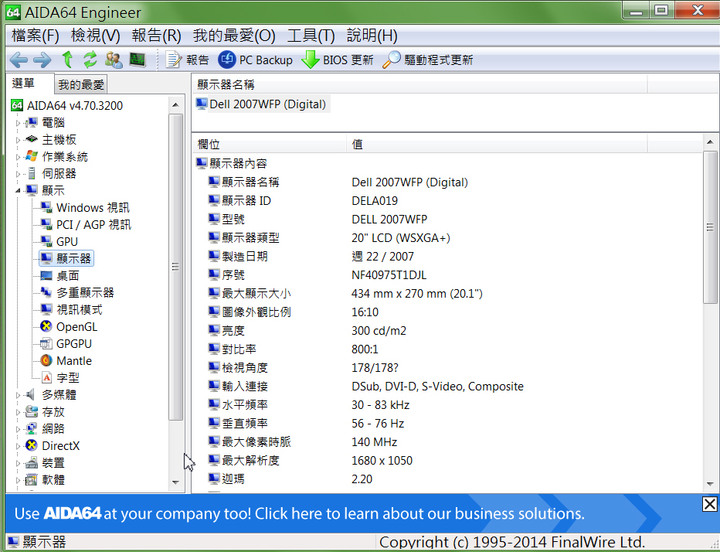
Task: Click the green Up arrow toolbar icon
Action: (68, 60)
